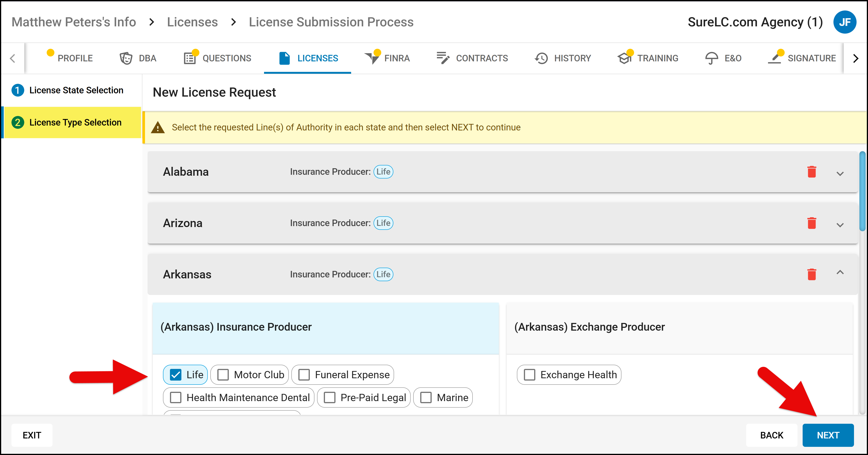
Task: Click the warning triangle icon in banner
Action: [x=158, y=128]
